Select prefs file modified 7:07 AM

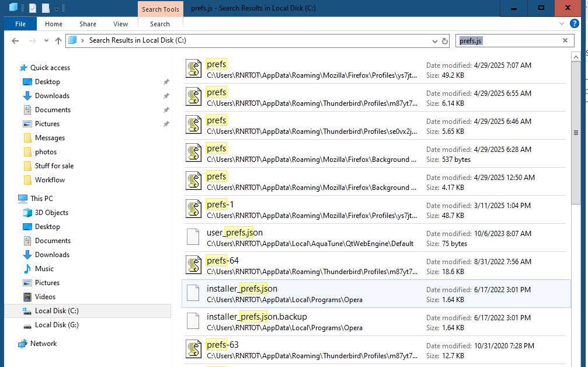(x=375, y=70)
